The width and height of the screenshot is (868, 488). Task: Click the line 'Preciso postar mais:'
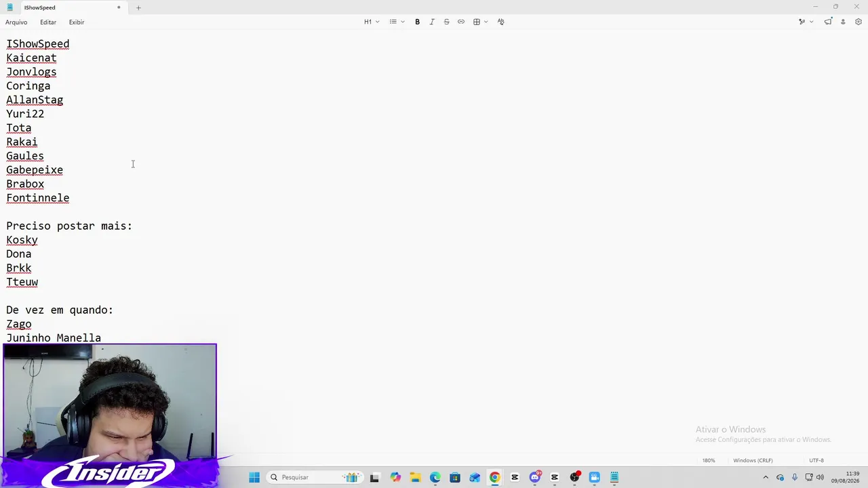[x=69, y=226]
